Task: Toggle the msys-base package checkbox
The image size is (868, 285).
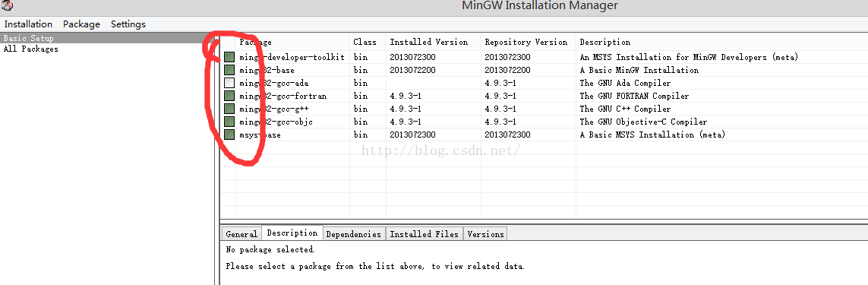Action: tap(229, 135)
